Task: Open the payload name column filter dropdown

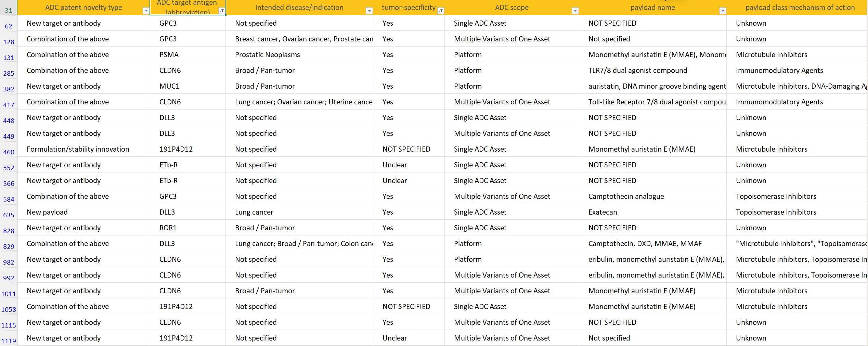Action: tap(723, 11)
